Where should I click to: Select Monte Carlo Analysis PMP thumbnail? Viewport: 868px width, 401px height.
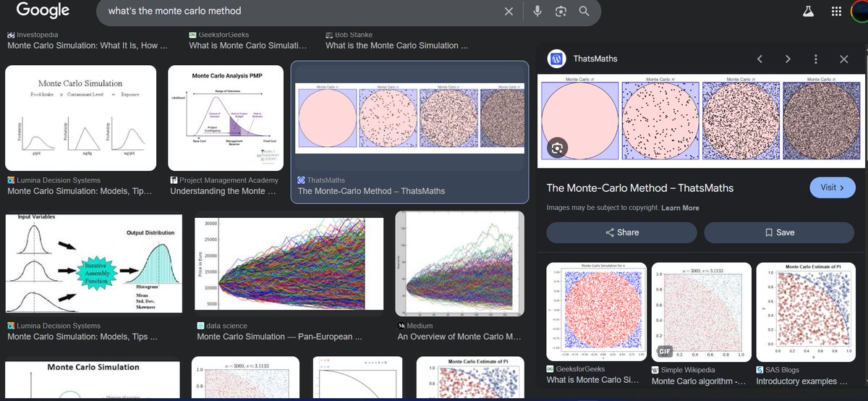[x=226, y=118]
